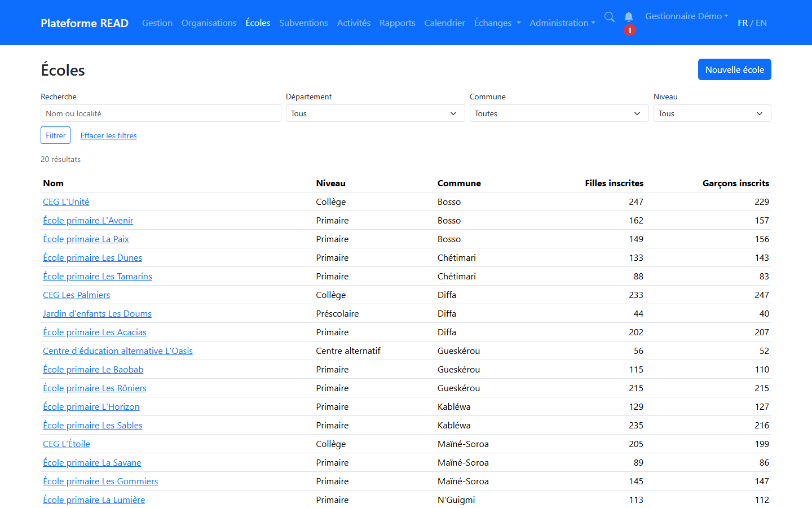
Task: Open École primaire L'Avenir
Action: pos(88,221)
